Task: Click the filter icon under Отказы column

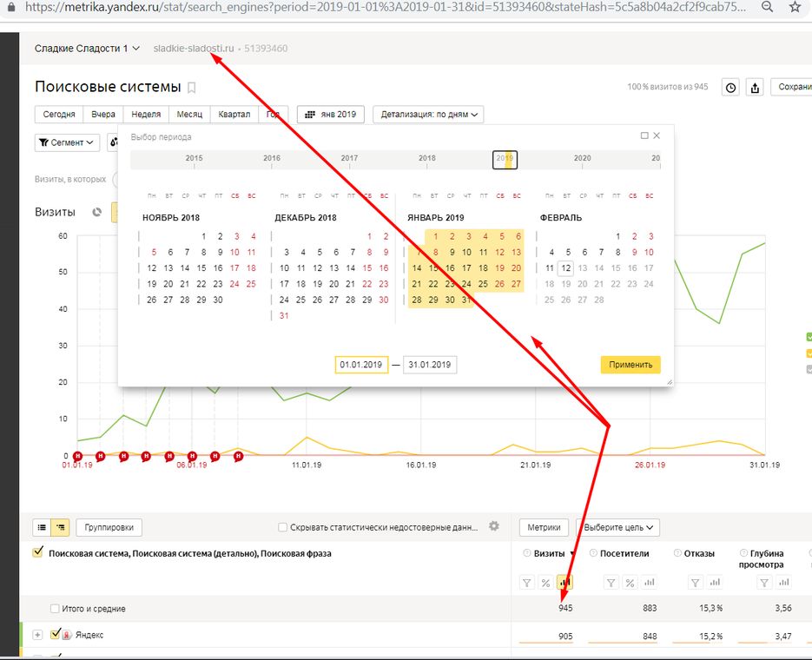Action: pyautogui.click(x=696, y=583)
